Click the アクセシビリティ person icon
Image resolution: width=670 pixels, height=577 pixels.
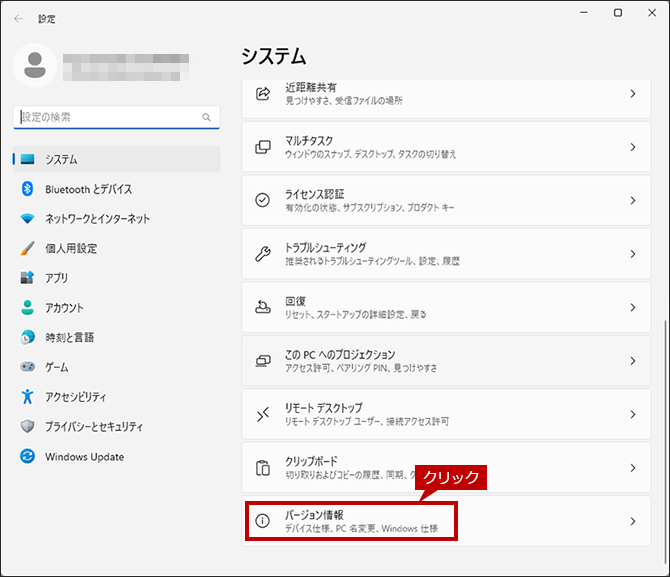click(x=27, y=397)
